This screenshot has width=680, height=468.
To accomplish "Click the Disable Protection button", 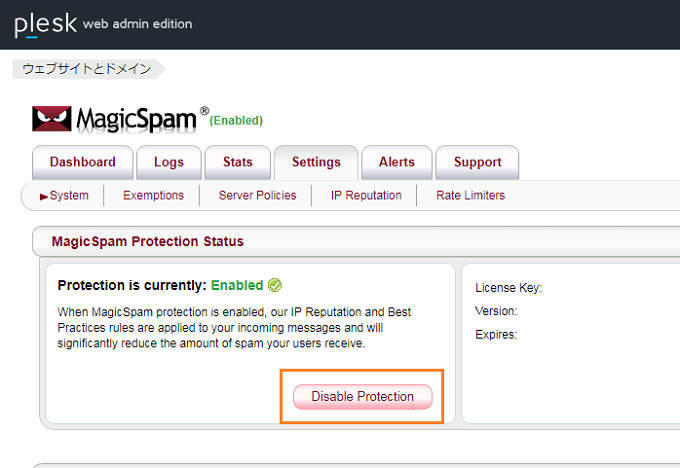I will (x=363, y=396).
